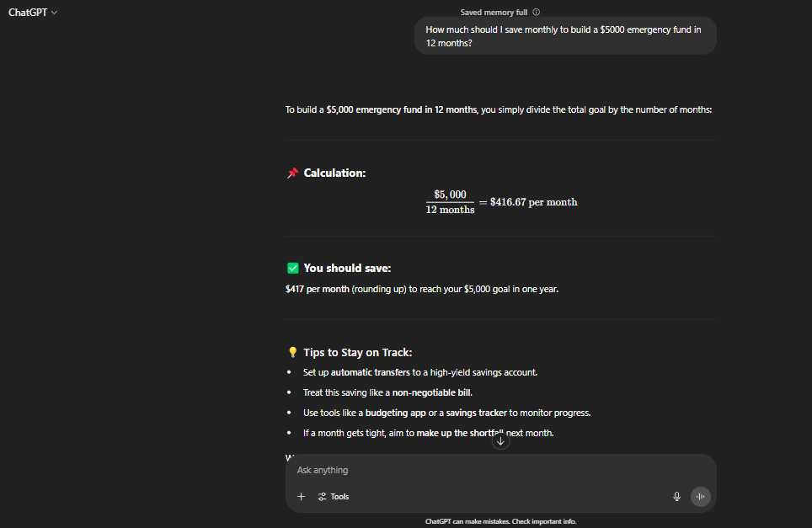The width and height of the screenshot is (812, 528).
Task: Click the microphone dictation icon
Action: coord(676,497)
